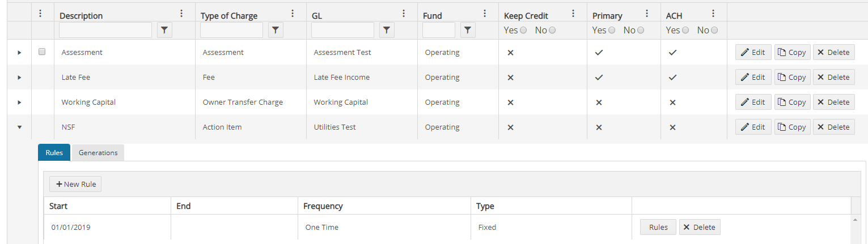Viewport: 868px width, 244px height.
Task: Check the Assessment row checkbox
Action: (x=42, y=52)
